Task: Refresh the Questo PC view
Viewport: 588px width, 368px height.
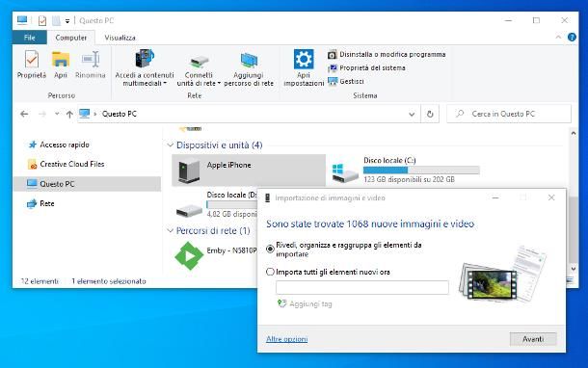Action: (x=430, y=114)
